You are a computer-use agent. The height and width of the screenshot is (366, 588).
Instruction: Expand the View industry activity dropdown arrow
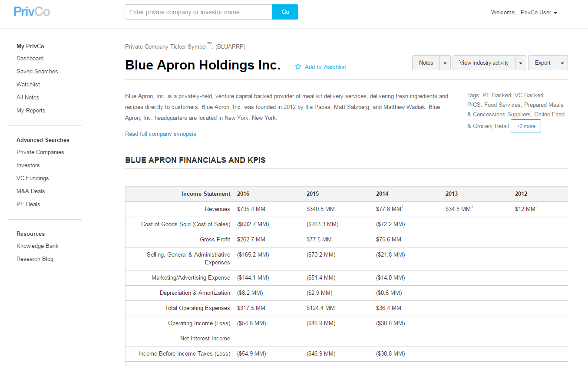point(521,63)
